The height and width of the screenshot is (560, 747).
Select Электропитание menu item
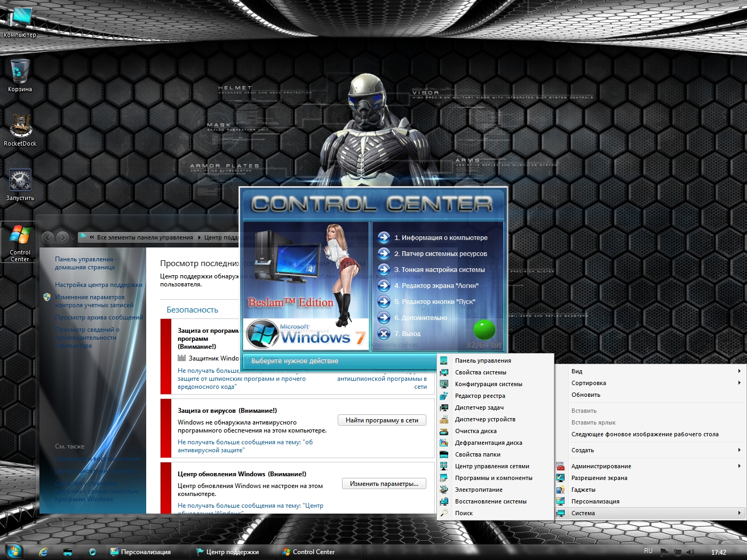pos(479,490)
